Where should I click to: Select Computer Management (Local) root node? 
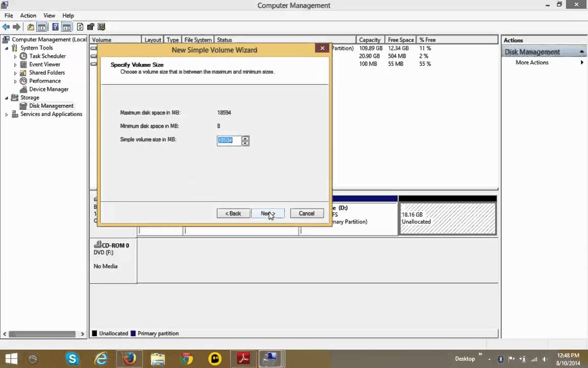click(49, 39)
